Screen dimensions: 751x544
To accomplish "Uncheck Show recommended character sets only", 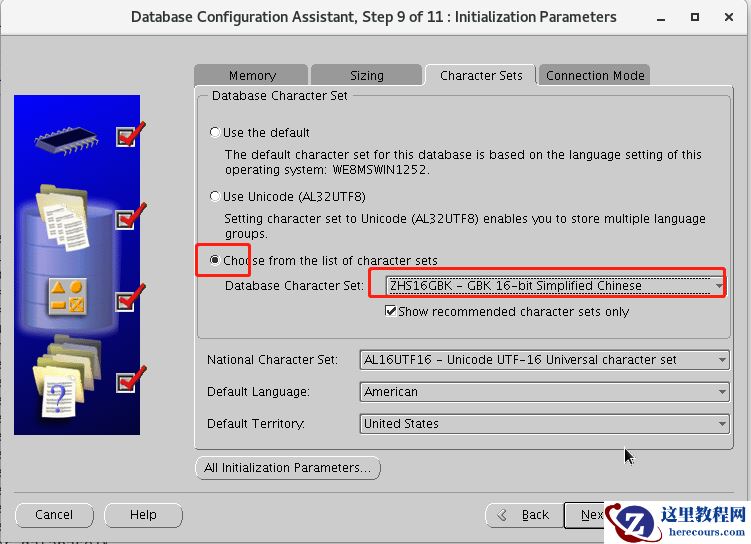I will tap(390, 311).
